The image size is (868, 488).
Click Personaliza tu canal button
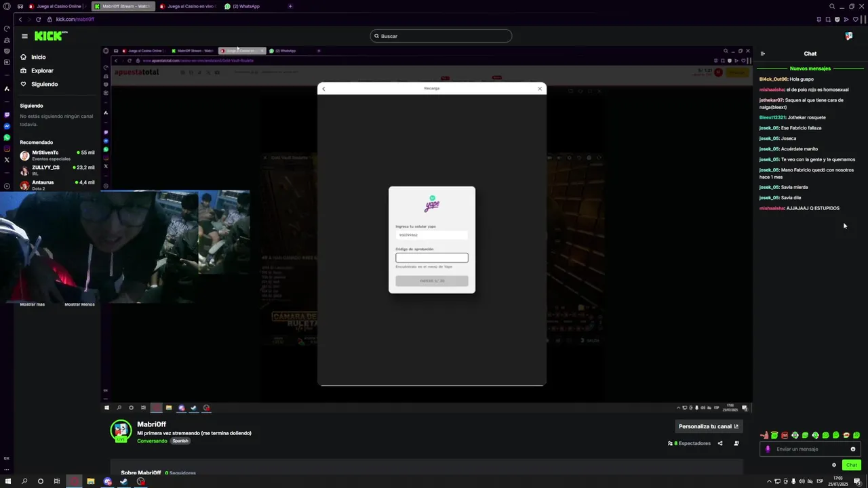[x=709, y=426]
